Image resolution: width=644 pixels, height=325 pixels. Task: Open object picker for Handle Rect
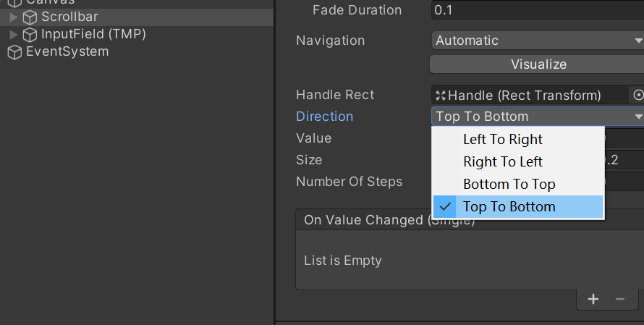637,95
